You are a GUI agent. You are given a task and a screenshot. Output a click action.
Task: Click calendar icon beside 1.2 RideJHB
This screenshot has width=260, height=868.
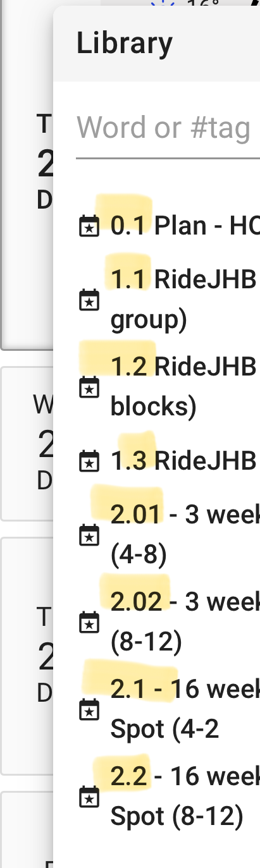(x=89, y=387)
